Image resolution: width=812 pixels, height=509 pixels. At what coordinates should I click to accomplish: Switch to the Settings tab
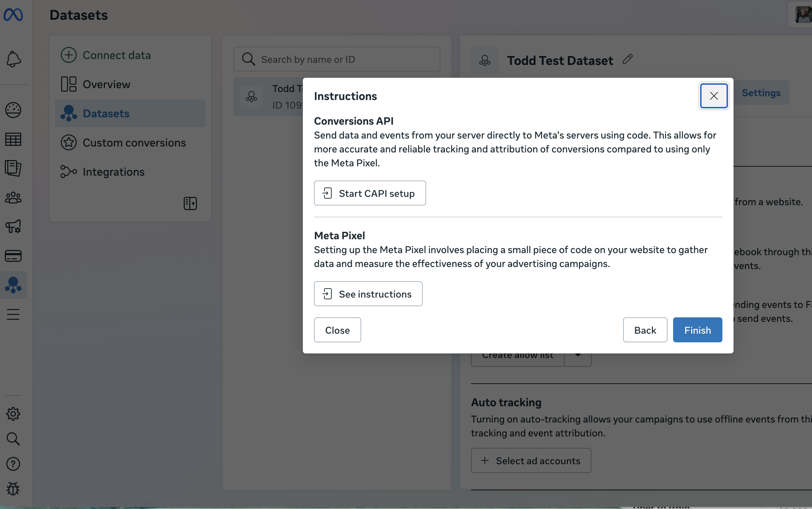tap(761, 93)
